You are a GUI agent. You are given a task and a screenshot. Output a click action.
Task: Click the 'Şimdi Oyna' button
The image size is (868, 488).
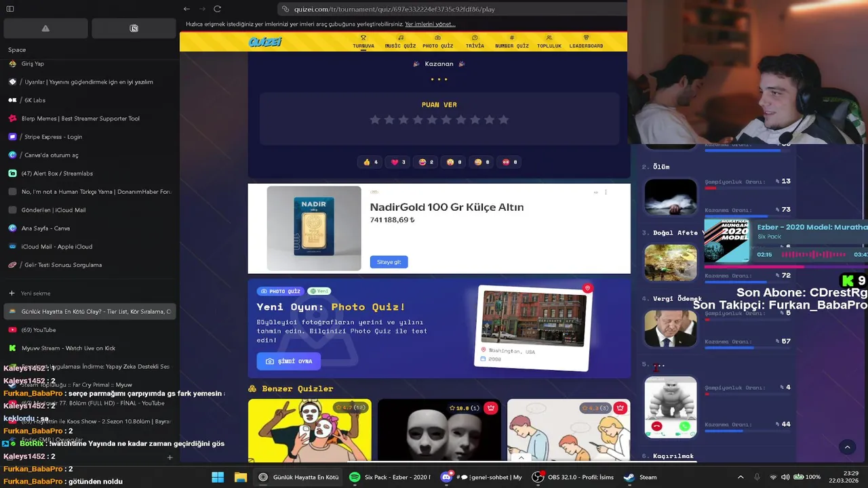[288, 361]
